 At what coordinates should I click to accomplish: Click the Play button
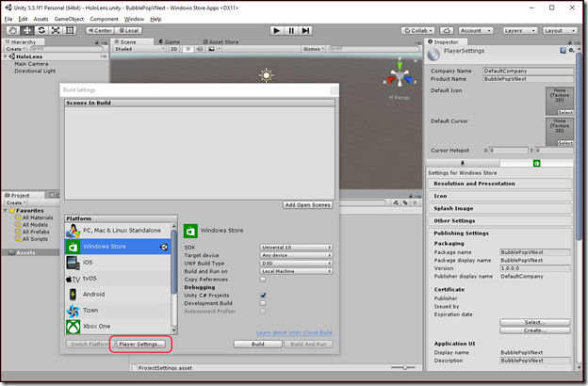(277, 31)
